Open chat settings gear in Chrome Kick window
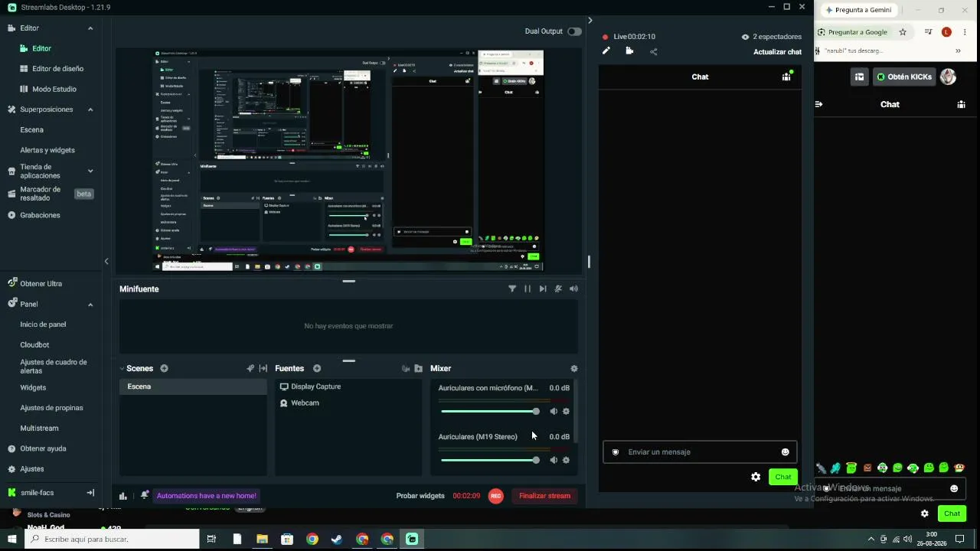Image resolution: width=980 pixels, height=551 pixels. point(925,514)
